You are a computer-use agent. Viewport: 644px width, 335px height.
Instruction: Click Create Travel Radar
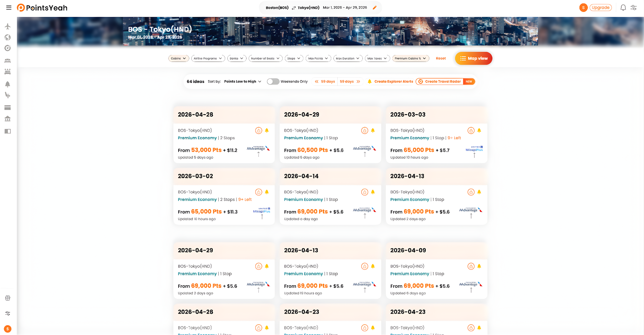click(x=445, y=81)
